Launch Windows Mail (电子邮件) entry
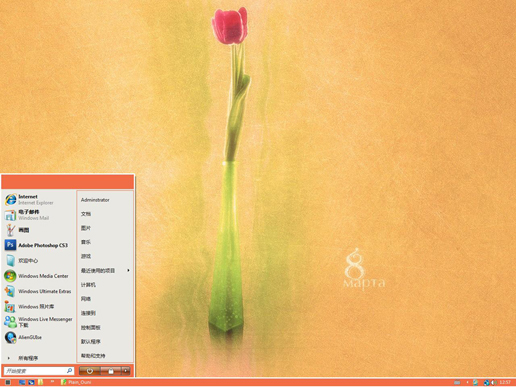Image resolution: width=516 pixels, height=387 pixels. point(38,215)
